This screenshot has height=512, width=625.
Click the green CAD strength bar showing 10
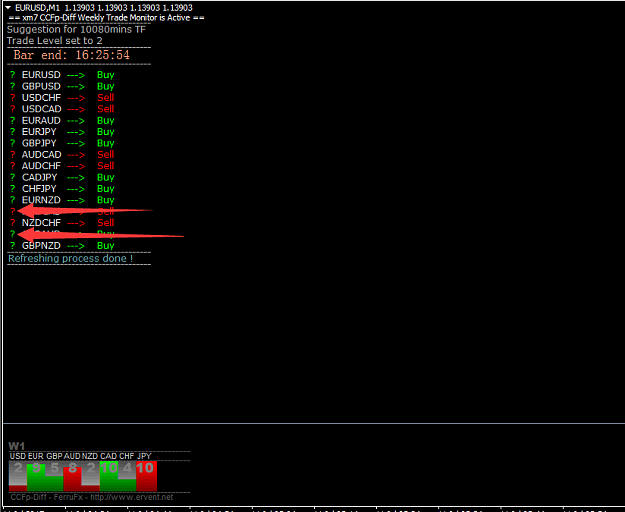point(109,476)
